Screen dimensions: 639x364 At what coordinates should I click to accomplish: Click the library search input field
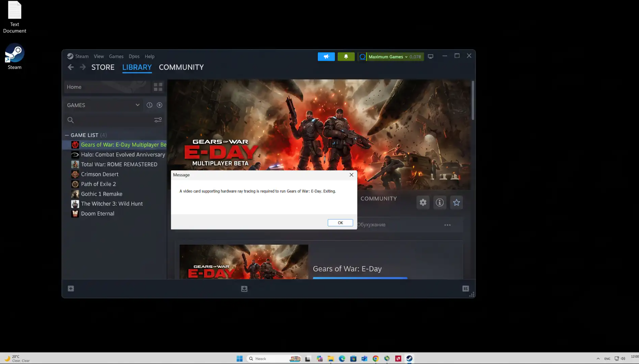(113, 120)
